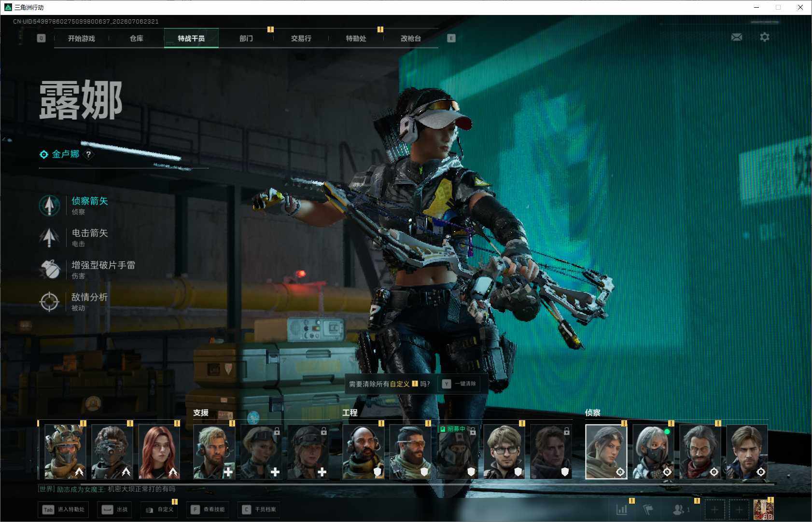The image size is (812, 522).
Task: Click the 一键清除 button
Action: coord(459,384)
